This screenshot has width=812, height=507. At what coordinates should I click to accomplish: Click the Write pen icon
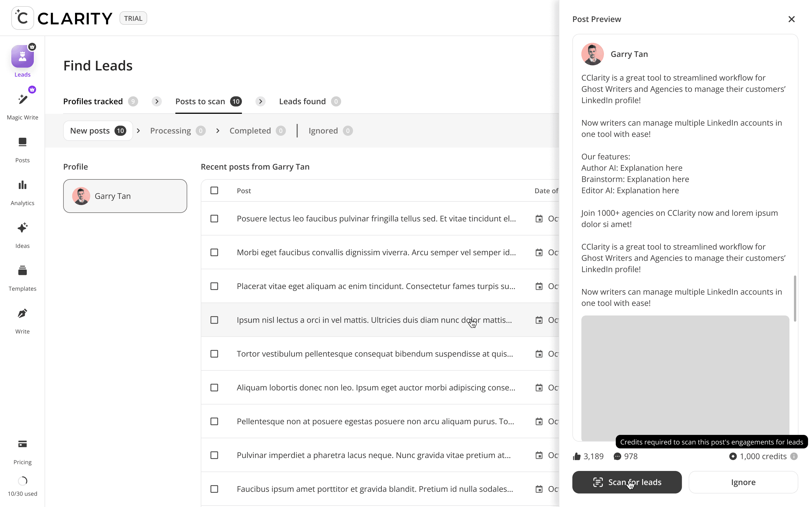click(x=23, y=313)
